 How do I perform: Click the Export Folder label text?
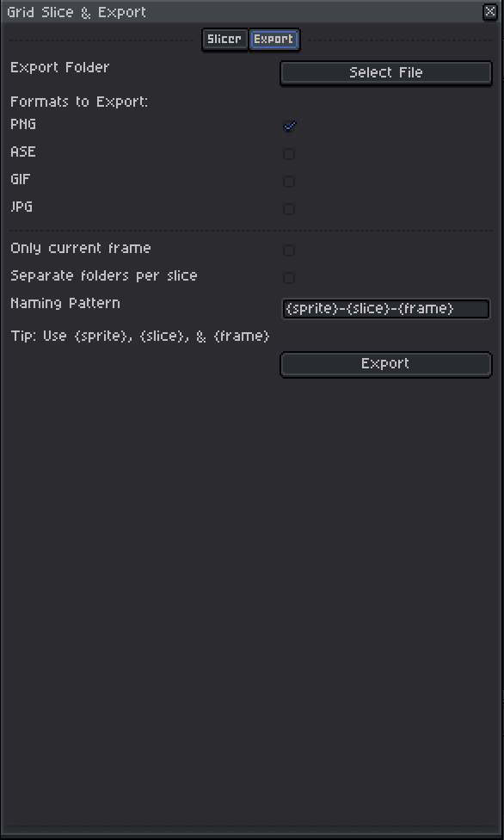pyautogui.click(x=60, y=67)
